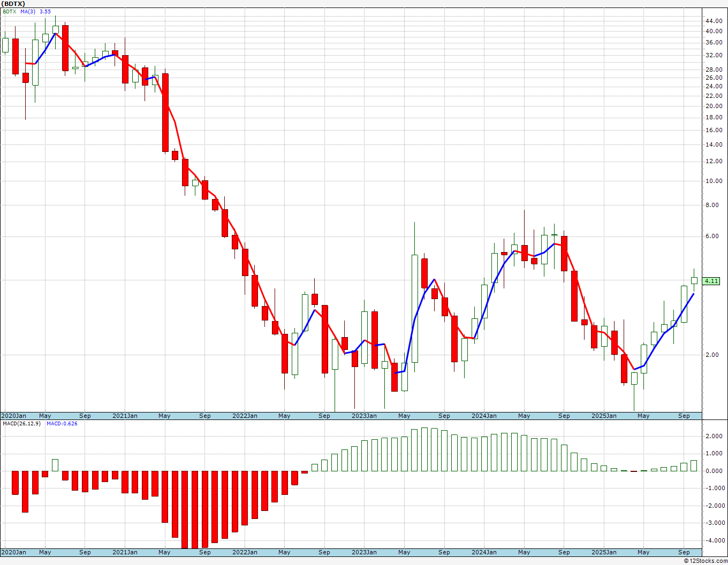
Task: Select 36.00 on the price axis
Action: pyautogui.click(x=714, y=42)
